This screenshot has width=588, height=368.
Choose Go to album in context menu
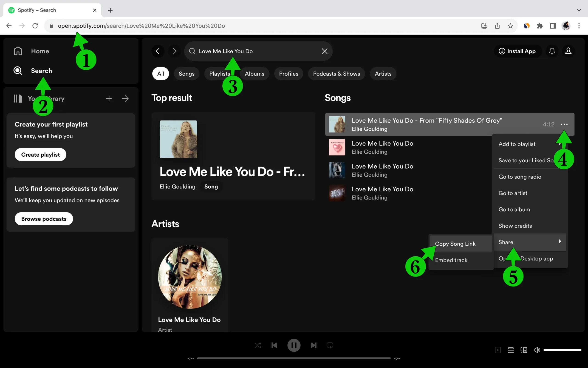click(530, 210)
